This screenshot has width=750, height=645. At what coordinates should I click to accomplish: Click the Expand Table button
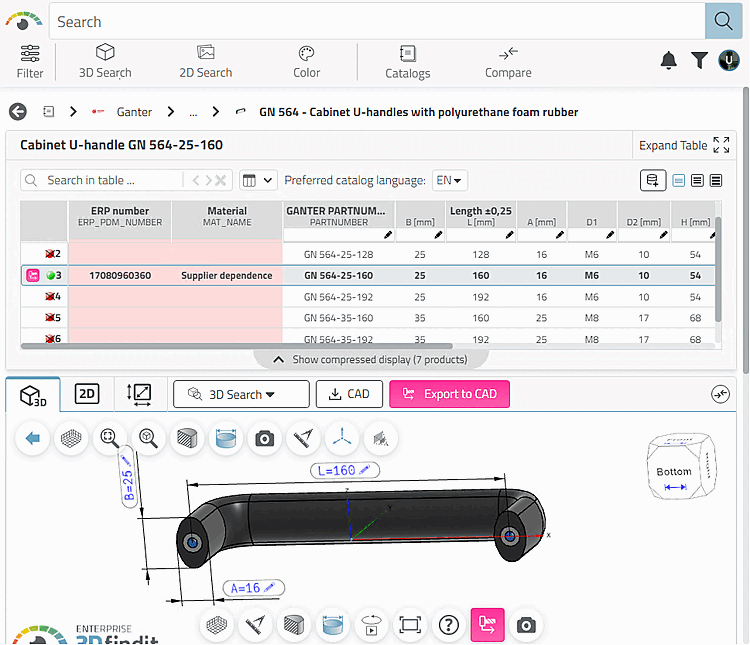(684, 145)
